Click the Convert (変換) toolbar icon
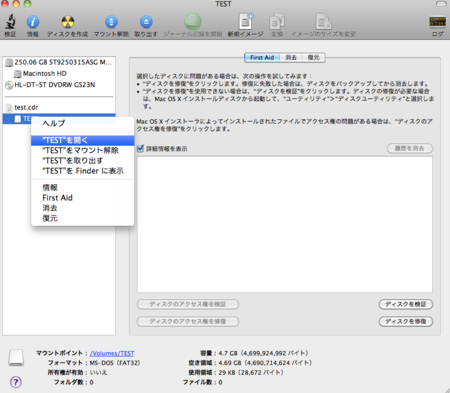 coord(277,22)
